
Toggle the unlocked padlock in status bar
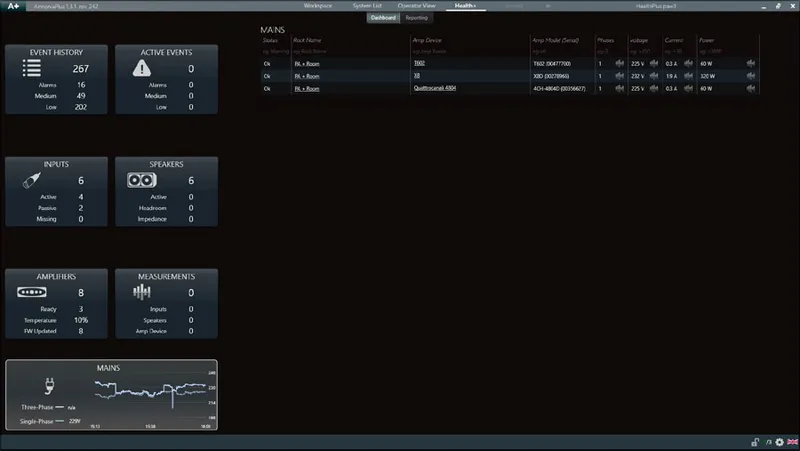755,442
